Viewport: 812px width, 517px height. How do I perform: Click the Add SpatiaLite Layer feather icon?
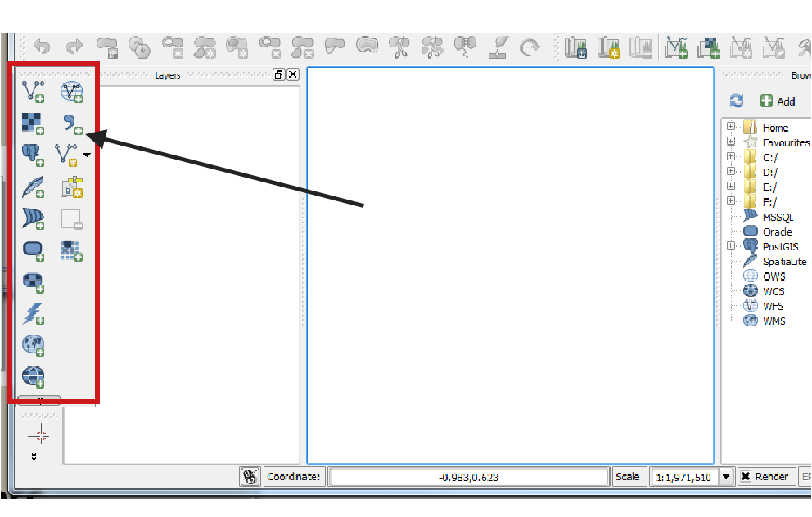34,187
